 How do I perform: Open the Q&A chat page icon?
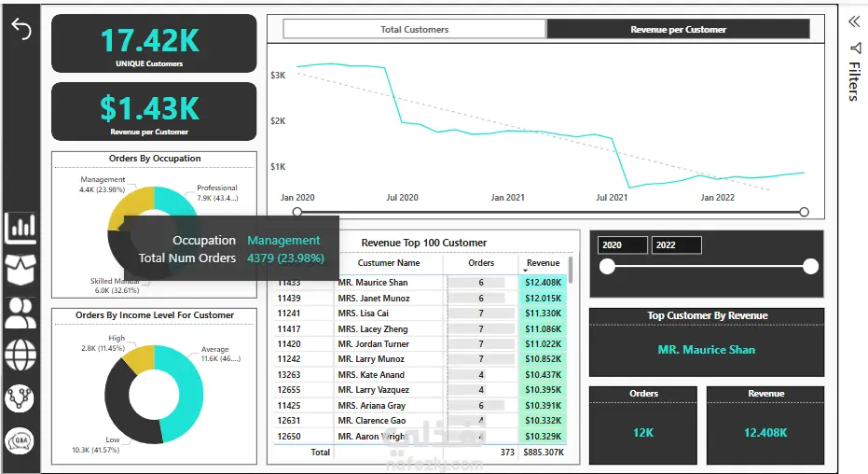tap(20, 441)
